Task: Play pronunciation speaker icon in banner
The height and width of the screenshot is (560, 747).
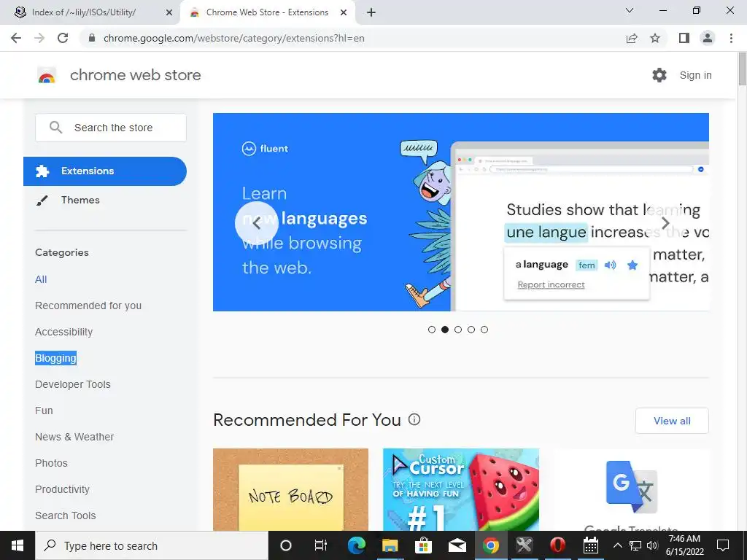Action: [611, 265]
